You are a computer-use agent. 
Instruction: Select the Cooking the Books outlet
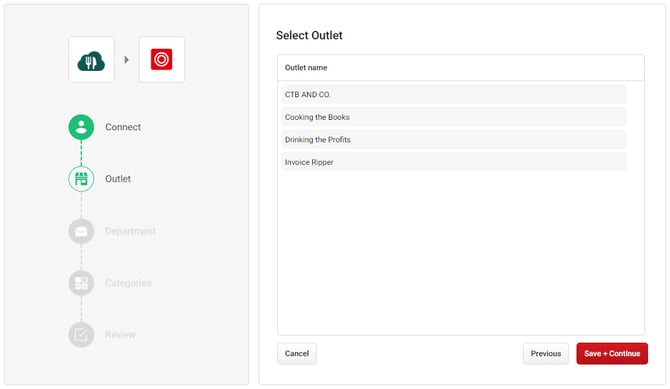click(453, 117)
